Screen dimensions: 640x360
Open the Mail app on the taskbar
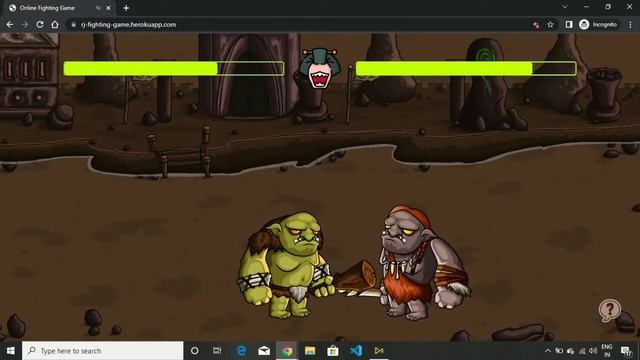[x=264, y=351]
